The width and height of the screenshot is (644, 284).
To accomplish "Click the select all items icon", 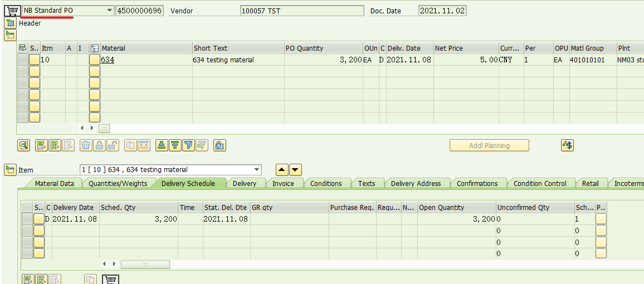I will pyautogui.click(x=41, y=145).
